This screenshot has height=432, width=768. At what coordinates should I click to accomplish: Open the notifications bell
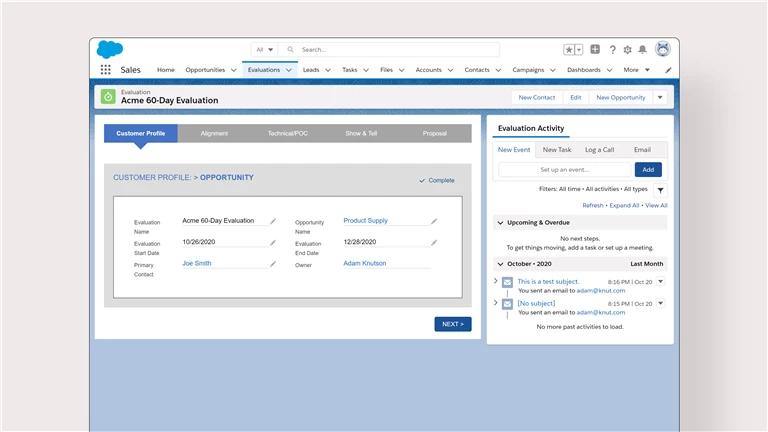point(643,49)
